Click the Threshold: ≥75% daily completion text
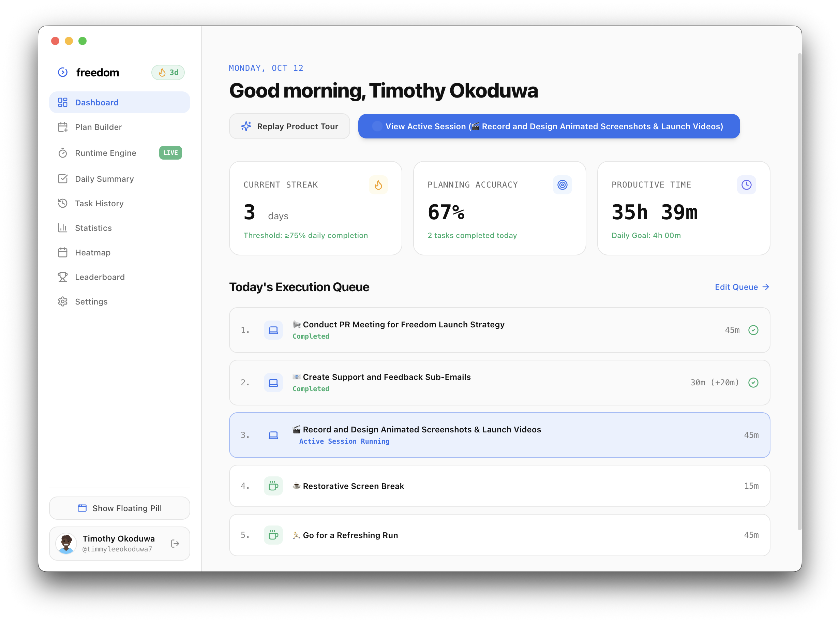This screenshot has width=840, height=622. (305, 235)
